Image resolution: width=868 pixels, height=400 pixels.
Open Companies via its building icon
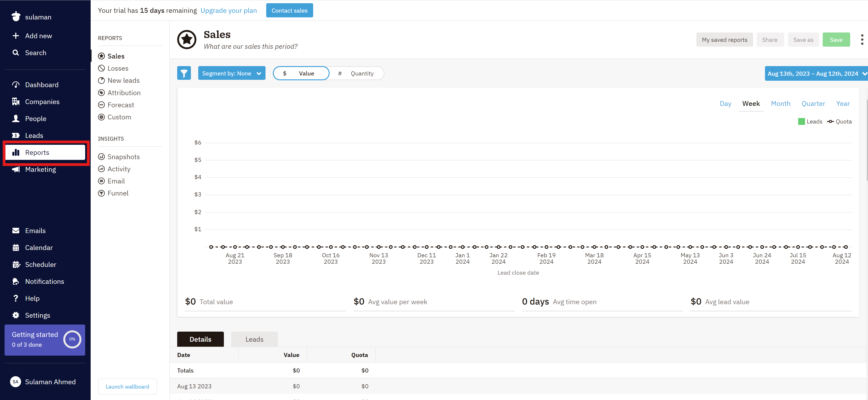click(x=16, y=101)
